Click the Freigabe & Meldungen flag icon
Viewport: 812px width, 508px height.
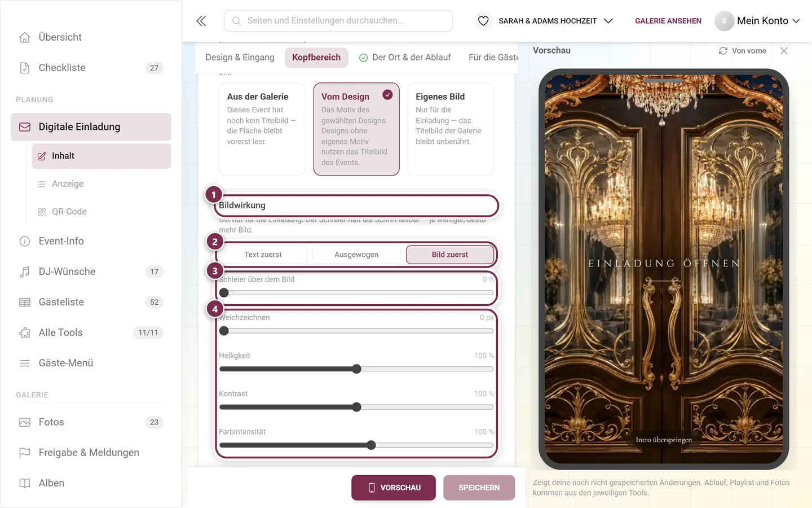[x=25, y=453]
